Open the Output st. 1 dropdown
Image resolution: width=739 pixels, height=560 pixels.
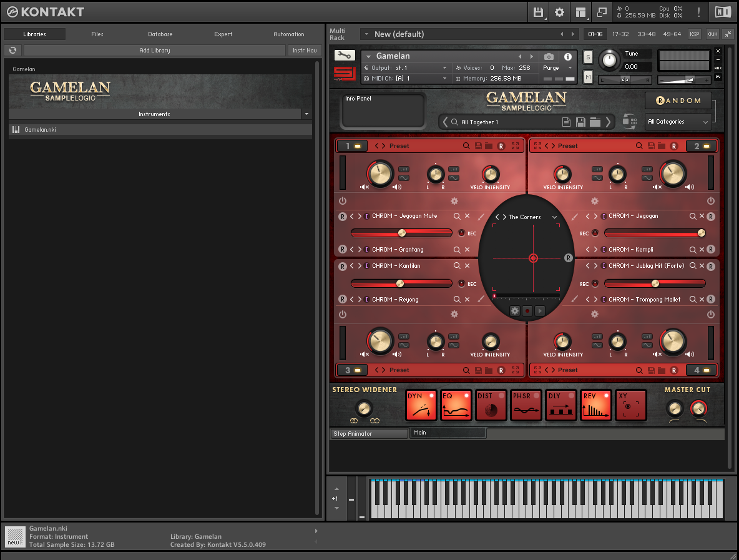click(x=444, y=68)
